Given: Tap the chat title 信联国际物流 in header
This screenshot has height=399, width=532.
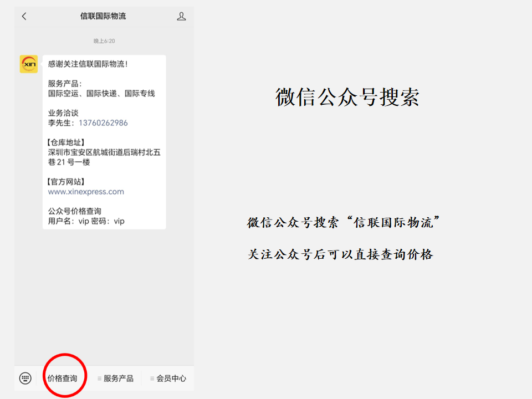Looking at the screenshot, I should 103,16.
